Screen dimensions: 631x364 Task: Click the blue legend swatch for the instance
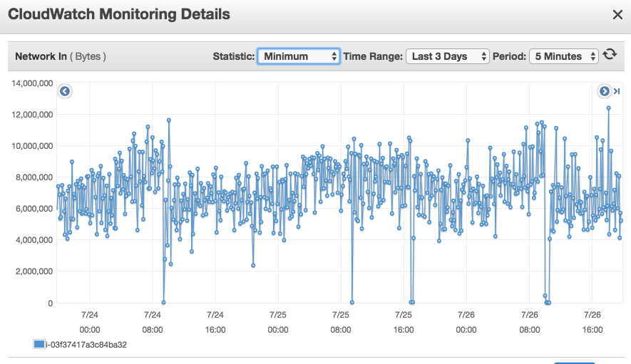[x=39, y=344]
